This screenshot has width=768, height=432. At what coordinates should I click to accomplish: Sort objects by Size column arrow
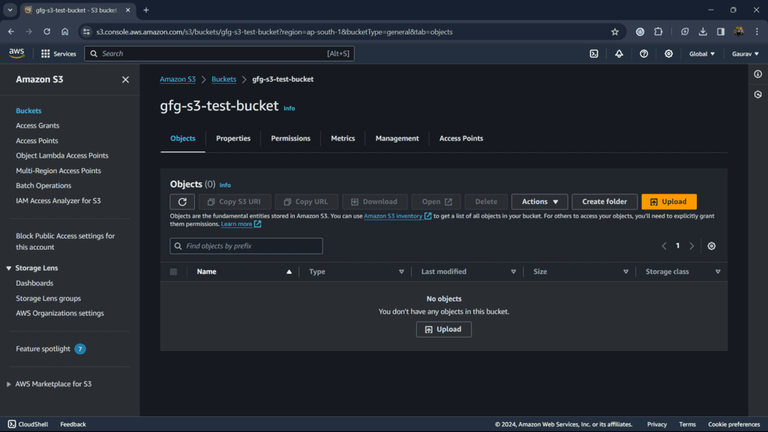(625, 272)
